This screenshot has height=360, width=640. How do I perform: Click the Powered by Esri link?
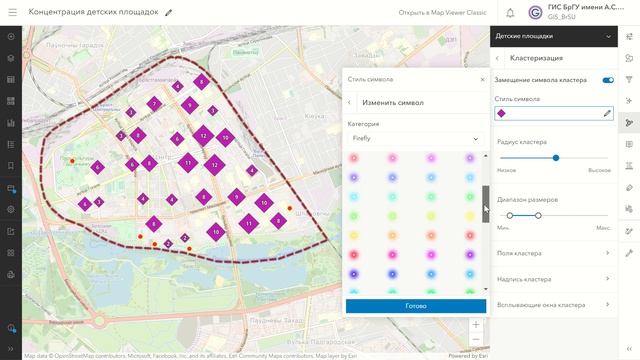coord(468,356)
